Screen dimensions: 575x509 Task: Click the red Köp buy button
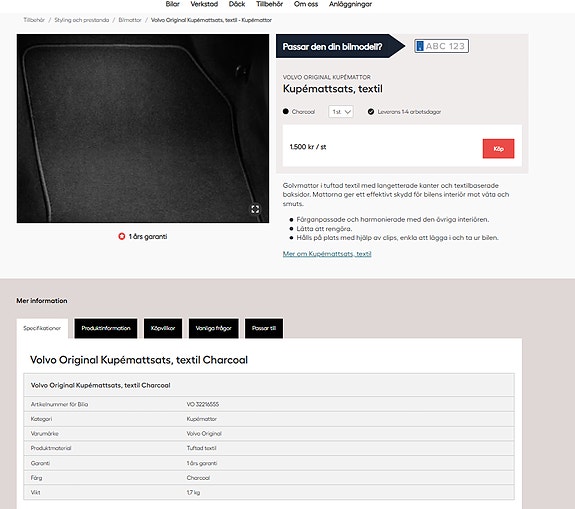pyautogui.click(x=498, y=149)
